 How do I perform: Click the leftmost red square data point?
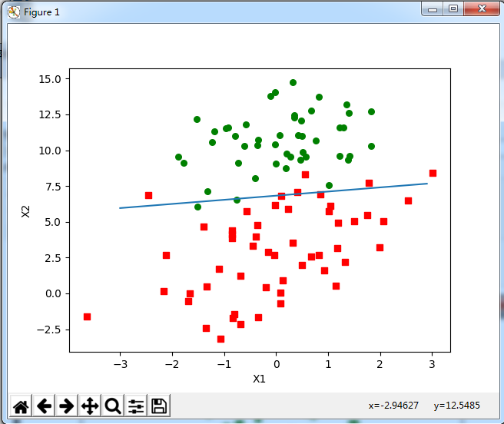click(x=87, y=317)
